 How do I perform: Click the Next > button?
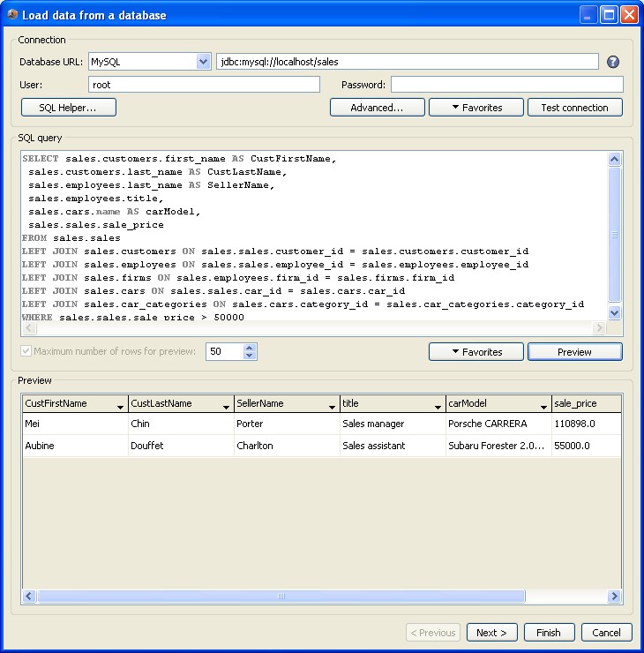491,633
